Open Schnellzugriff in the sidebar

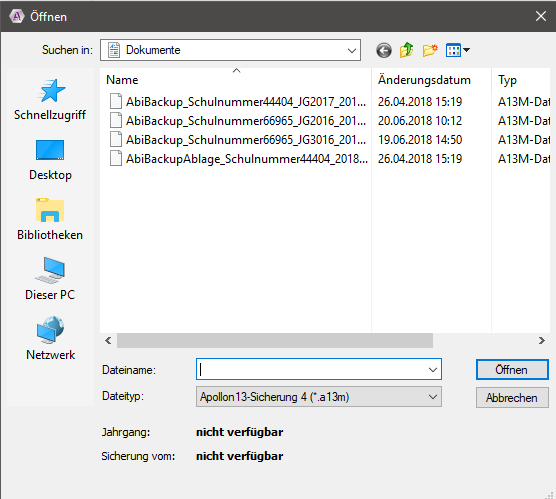[x=50, y=100]
